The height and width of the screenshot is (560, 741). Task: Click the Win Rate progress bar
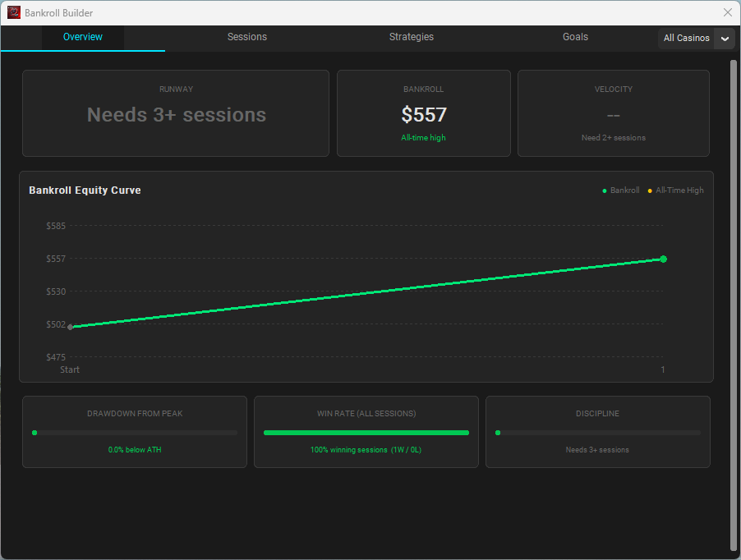(x=366, y=433)
